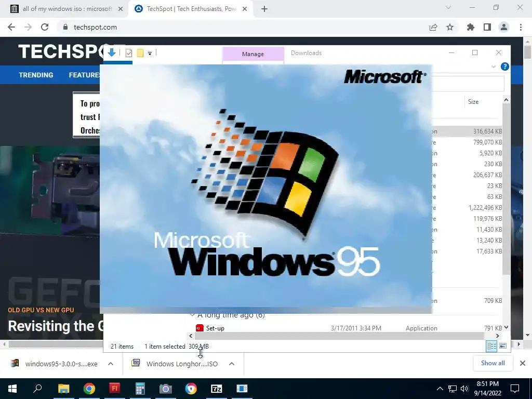Screen dimensions: 532x399
Task: Click the New folder quick access icon
Action: [x=140, y=53]
